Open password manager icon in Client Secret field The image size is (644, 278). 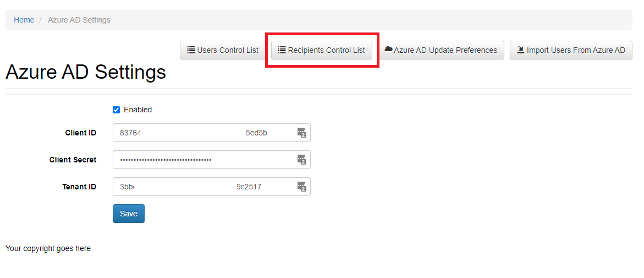[x=301, y=160]
